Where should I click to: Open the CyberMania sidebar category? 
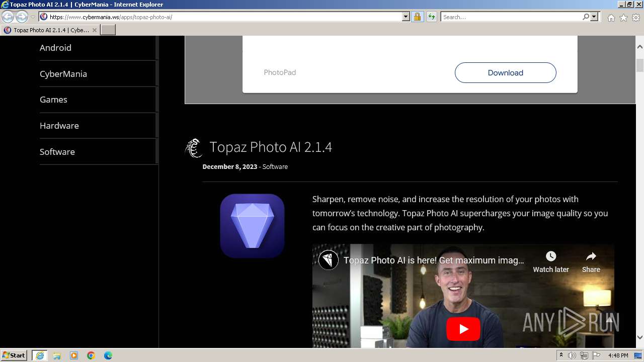pyautogui.click(x=63, y=74)
